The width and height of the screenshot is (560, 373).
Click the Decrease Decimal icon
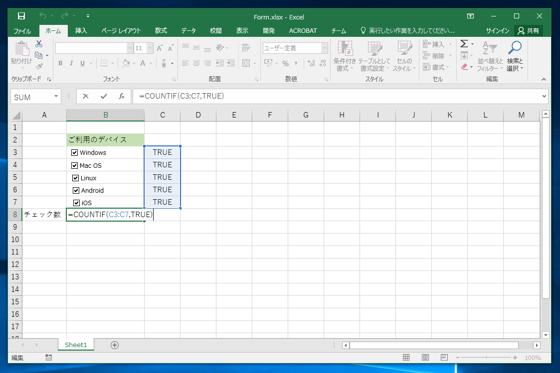pos(323,63)
